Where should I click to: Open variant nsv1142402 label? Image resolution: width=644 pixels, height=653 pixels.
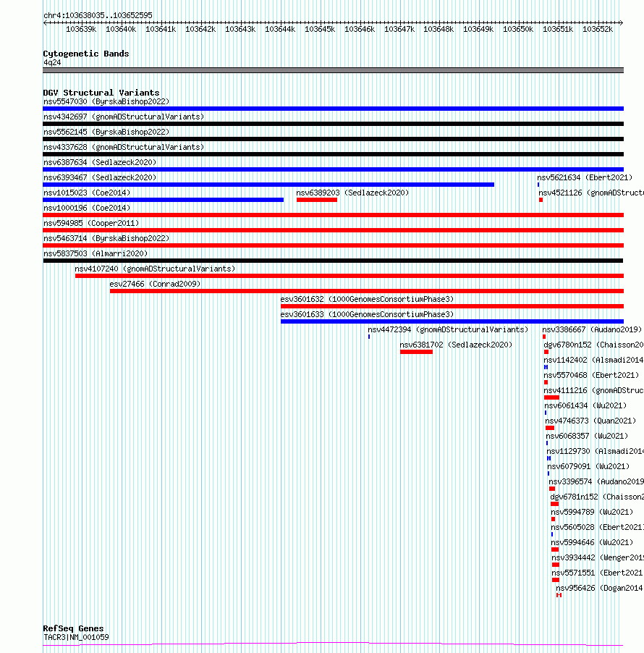(593, 360)
